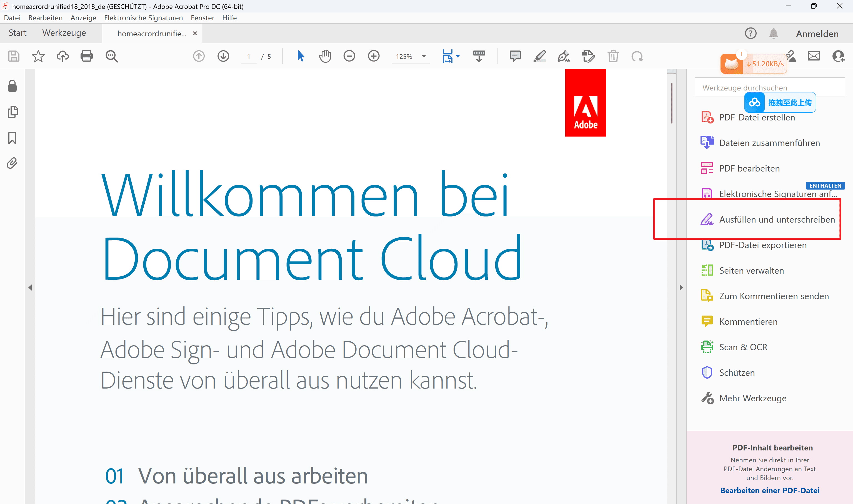Viewport: 853px width, 504px height.
Task: Zoom in with the plus icon
Action: 374,56
